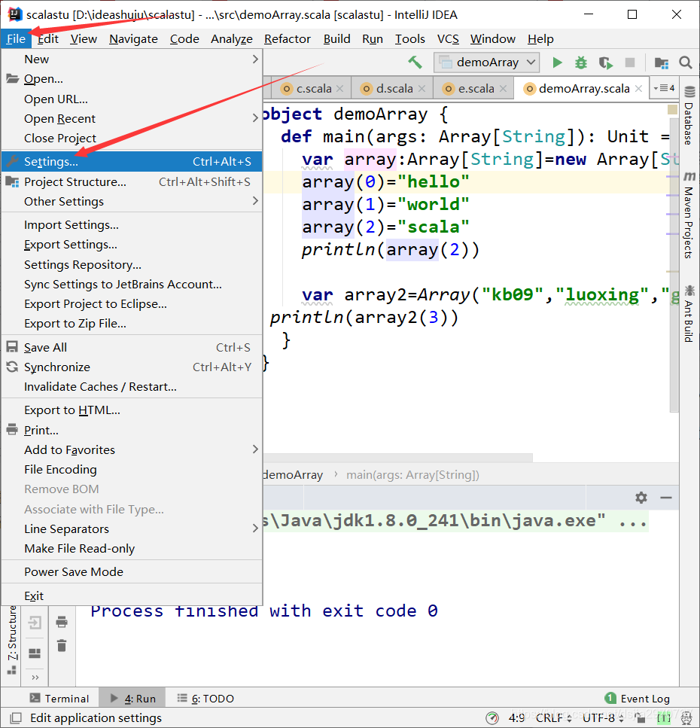Expand the Add to Favorites submenu
Screen dimensions: 700x728
132,449
